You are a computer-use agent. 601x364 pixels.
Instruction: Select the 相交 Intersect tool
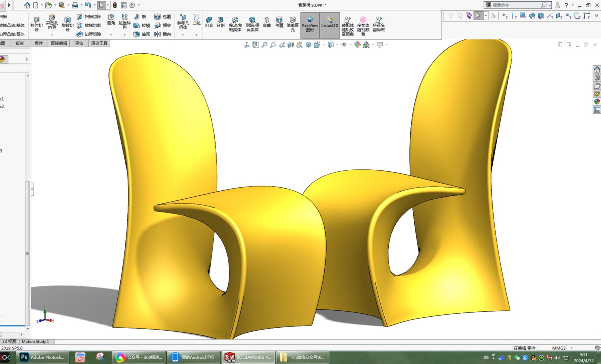click(x=163, y=25)
